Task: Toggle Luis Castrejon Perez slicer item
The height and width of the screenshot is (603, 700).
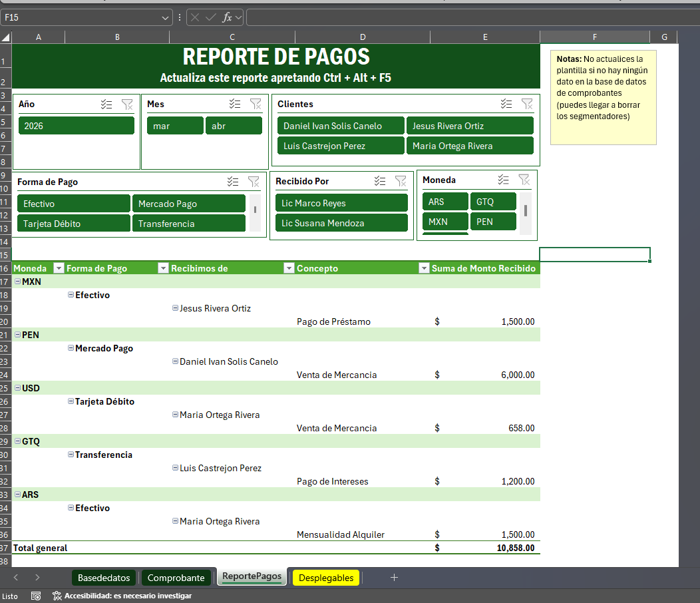Action: [341, 146]
